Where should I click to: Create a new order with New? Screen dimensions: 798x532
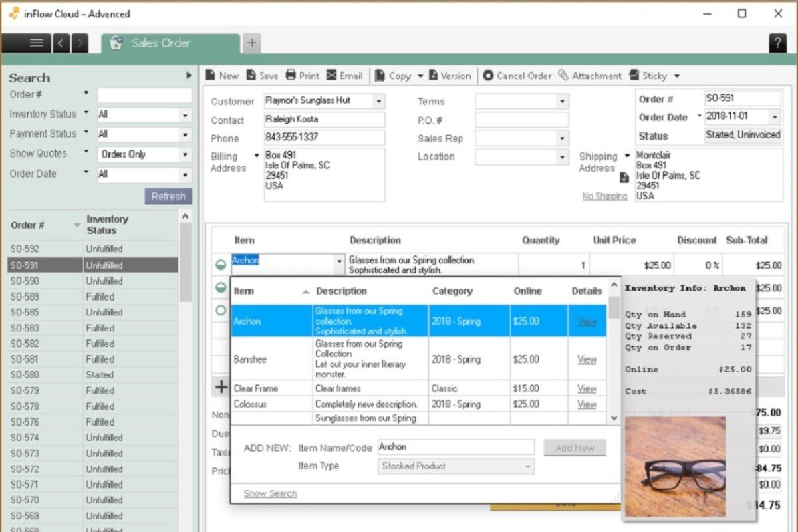[221, 76]
